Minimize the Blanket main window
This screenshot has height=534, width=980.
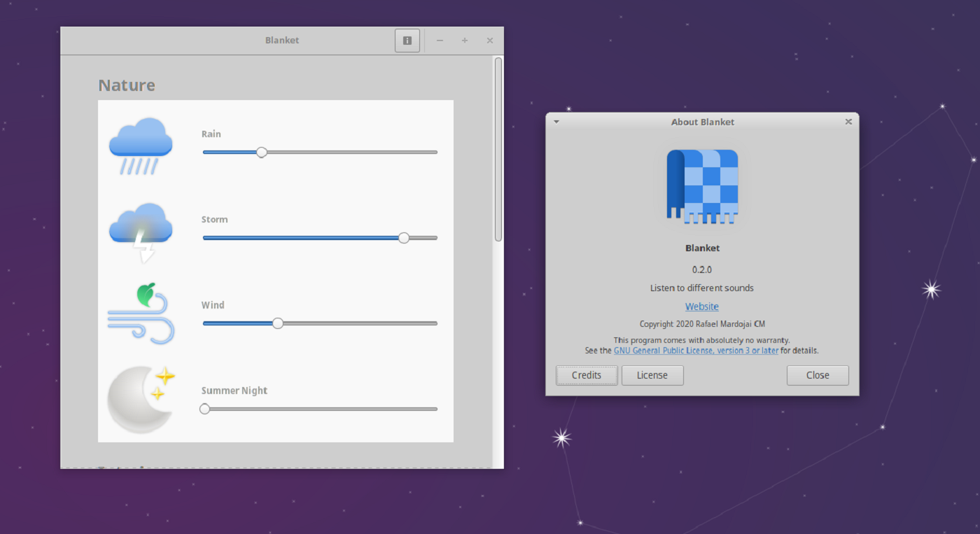[440, 41]
